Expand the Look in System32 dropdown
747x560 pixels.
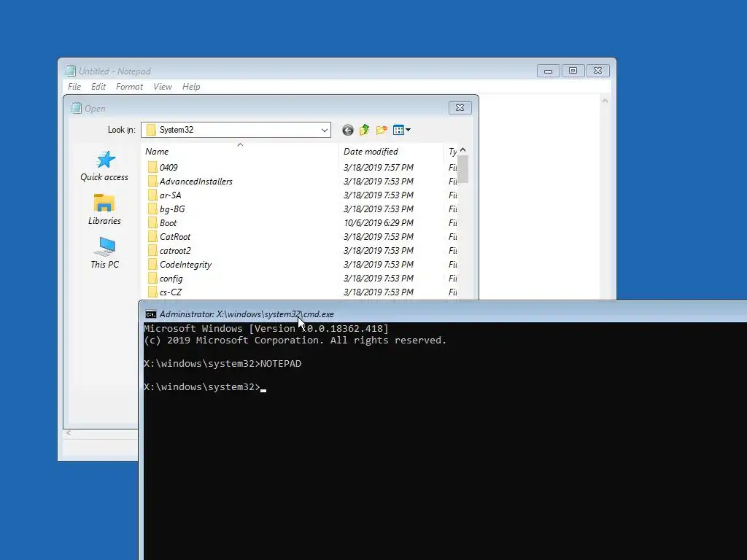pyautogui.click(x=325, y=130)
